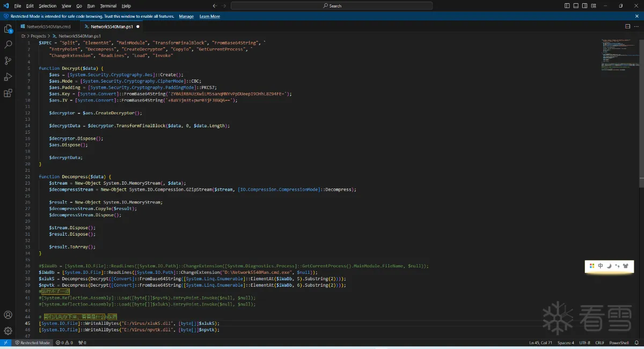
Task: Click the punctuation icon in IME toolbar
Action: point(617,266)
